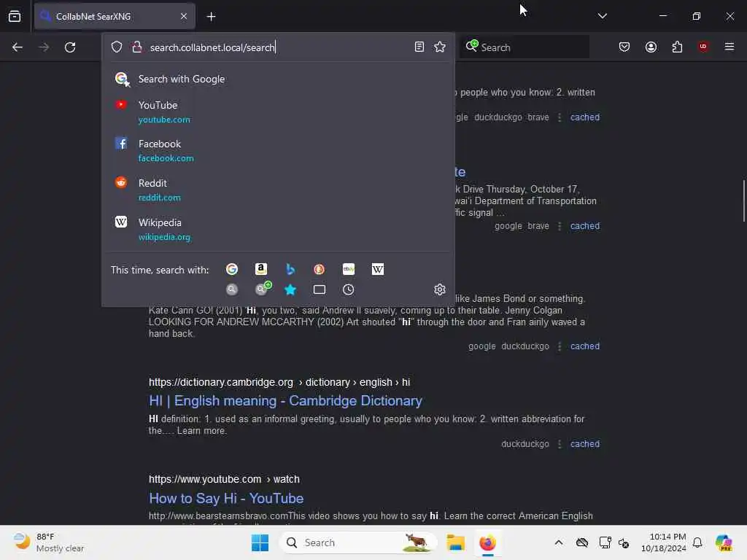Viewport: 747px width, 560px height.
Task: Open the Firefox account icon
Action: click(x=651, y=47)
